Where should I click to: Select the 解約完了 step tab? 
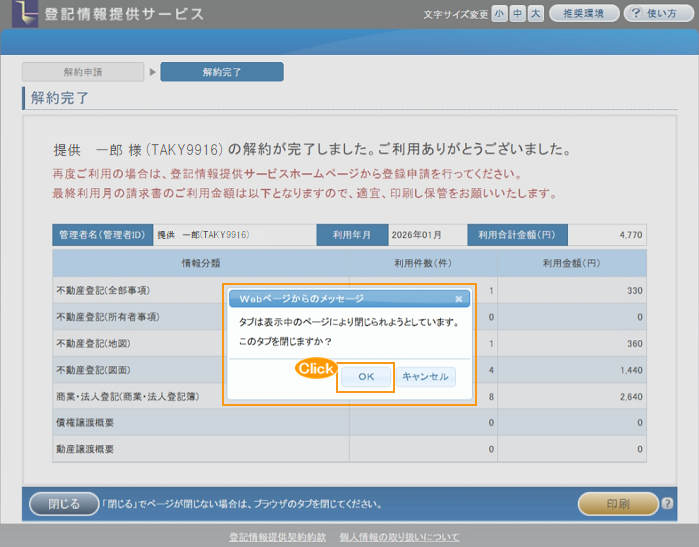[x=221, y=72]
